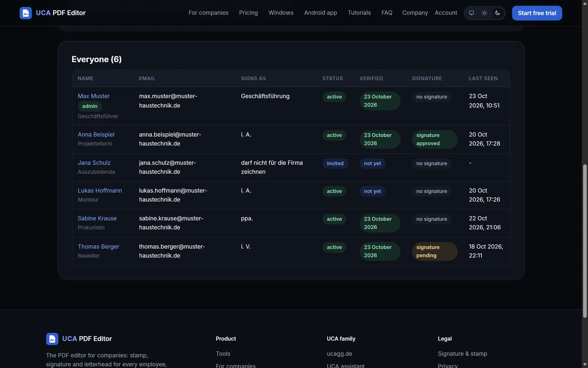
Task: Click the Start free trial button
Action: [537, 13]
